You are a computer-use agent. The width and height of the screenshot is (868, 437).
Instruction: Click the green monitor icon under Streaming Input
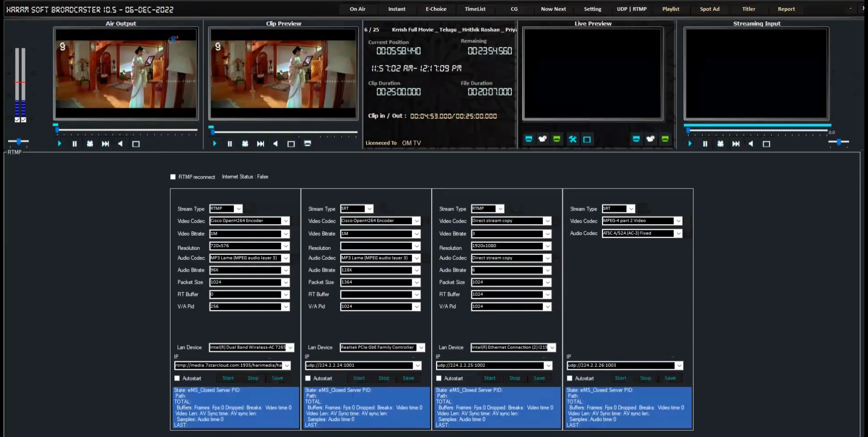pyautogui.click(x=665, y=139)
